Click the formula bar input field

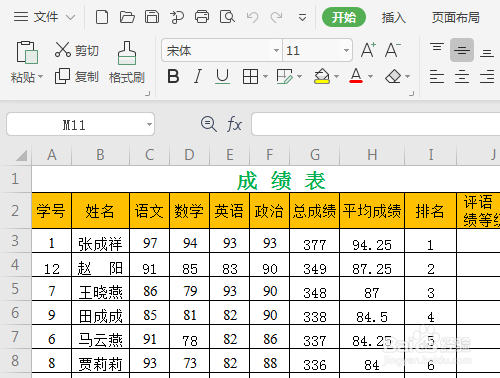click(376, 124)
